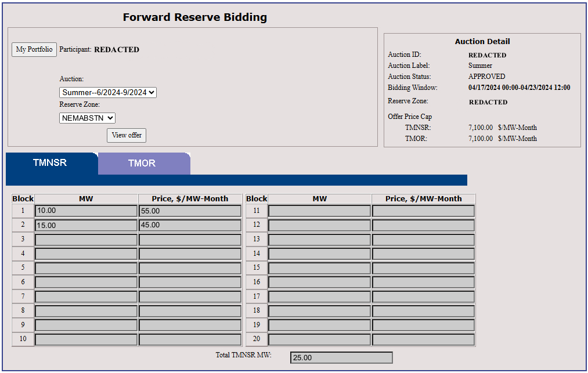Expand the Reserve Zone NEMABSTN dropdown
This screenshot has width=588, height=373.
point(87,118)
